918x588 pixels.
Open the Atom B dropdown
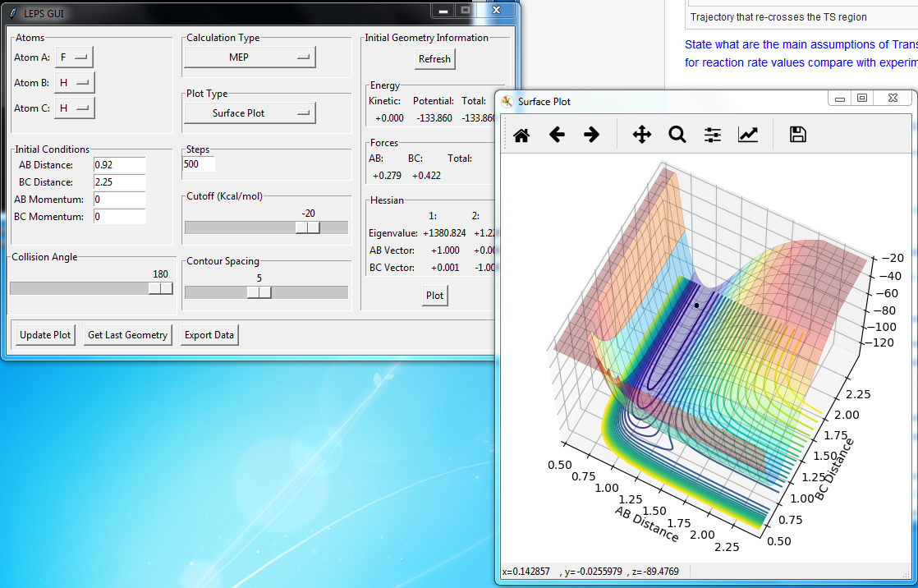click(x=74, y=83)
